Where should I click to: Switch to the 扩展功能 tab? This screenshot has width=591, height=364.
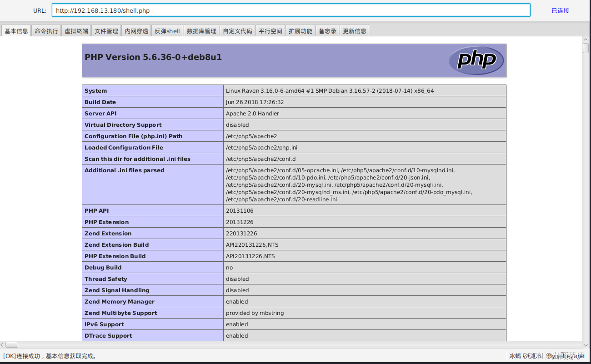[x=301, y=31]
